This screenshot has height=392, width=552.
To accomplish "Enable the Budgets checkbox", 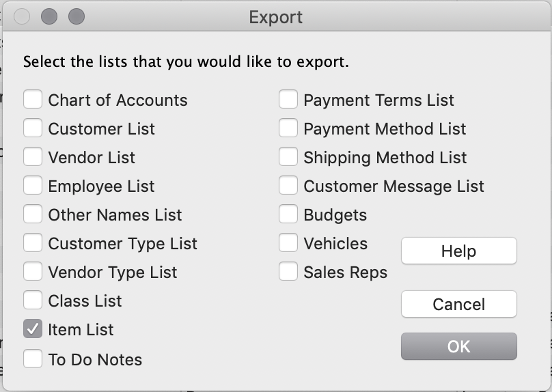I will 288,214.
